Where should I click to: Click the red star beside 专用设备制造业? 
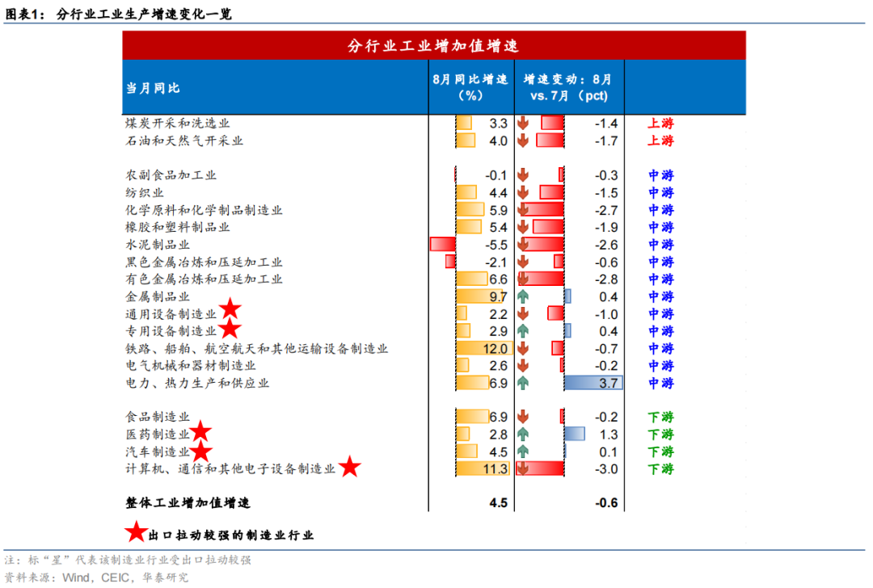[230, 329]
